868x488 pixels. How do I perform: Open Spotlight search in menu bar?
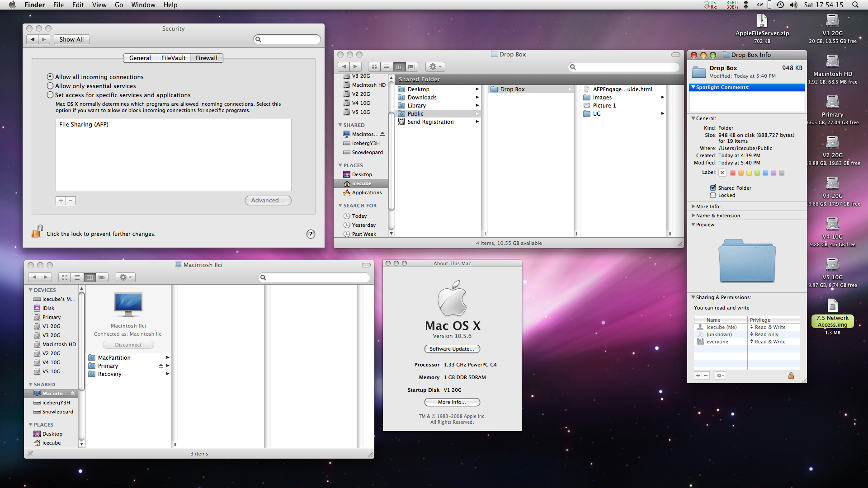pos(855,5)
